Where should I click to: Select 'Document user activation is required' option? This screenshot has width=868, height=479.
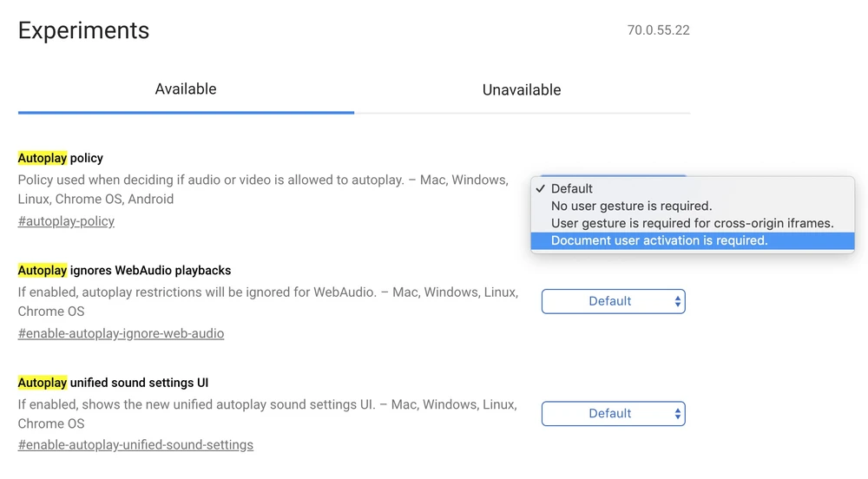(x=659, y=240)
